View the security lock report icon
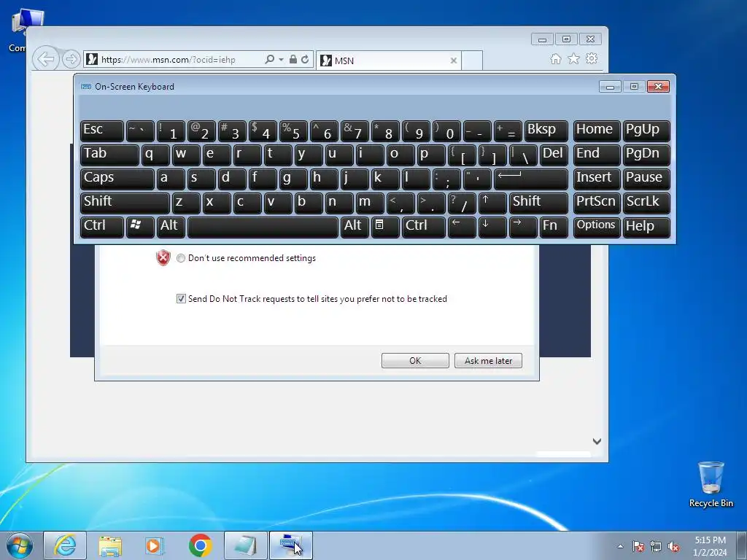The width and height of the screenshot is (747, 560). click(293, 60)
